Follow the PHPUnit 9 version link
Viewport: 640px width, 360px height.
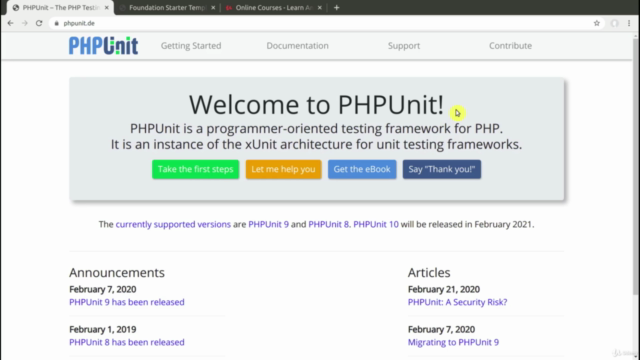268,224
